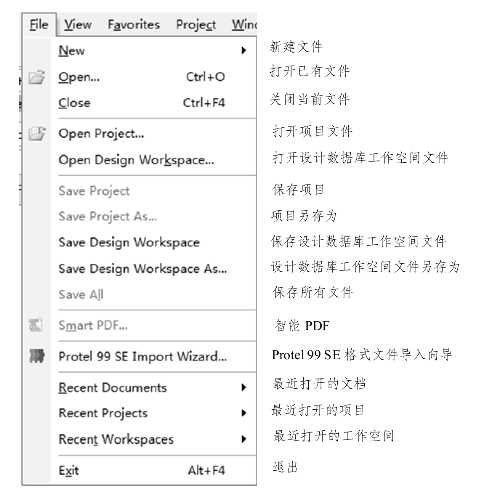The height and width of the screenshot is (494, 478).
Task: Open the partially visible Window menu
Action: coord(244,25)
